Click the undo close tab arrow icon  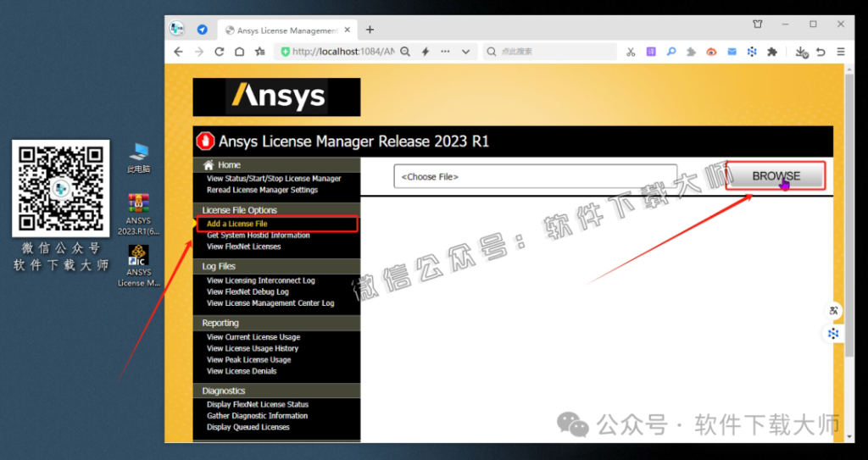coord(821,52)
